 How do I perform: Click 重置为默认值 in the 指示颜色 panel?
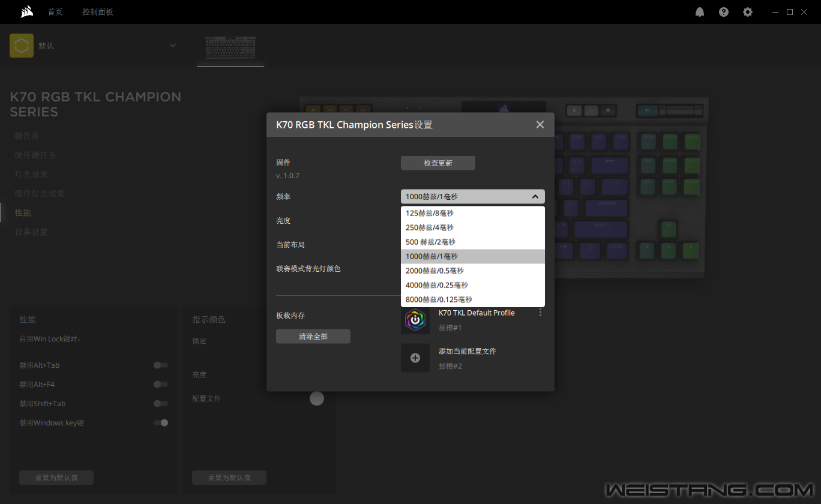[x=229, y=478]
